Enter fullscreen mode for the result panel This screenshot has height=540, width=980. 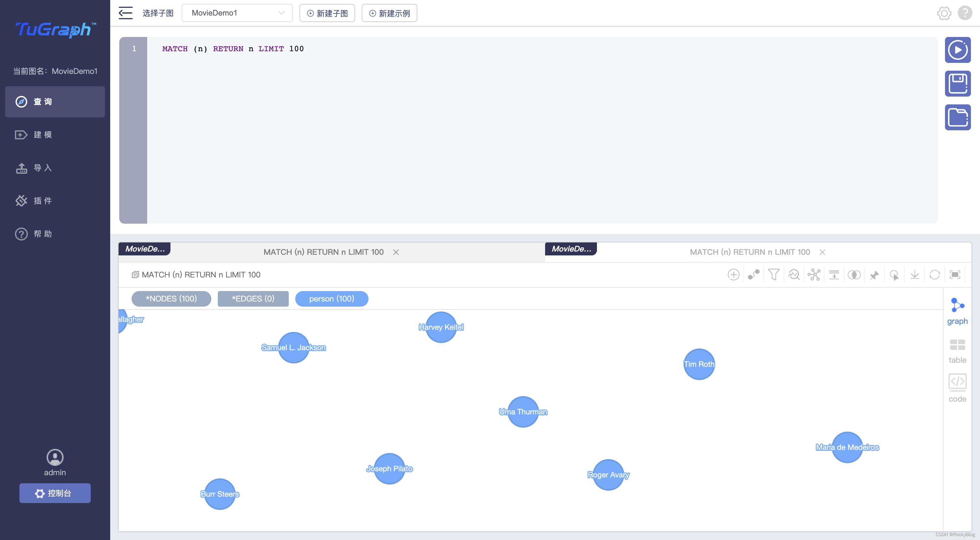point(955,275)
